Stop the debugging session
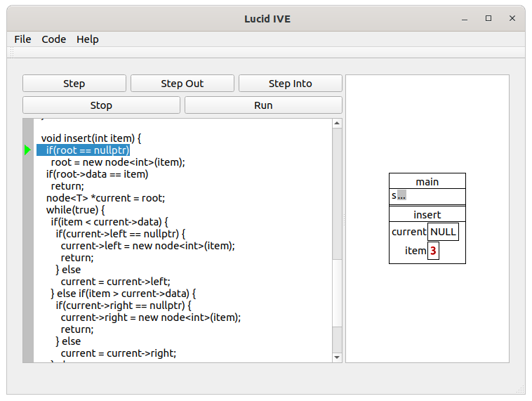532x401 pixels. 101,105
